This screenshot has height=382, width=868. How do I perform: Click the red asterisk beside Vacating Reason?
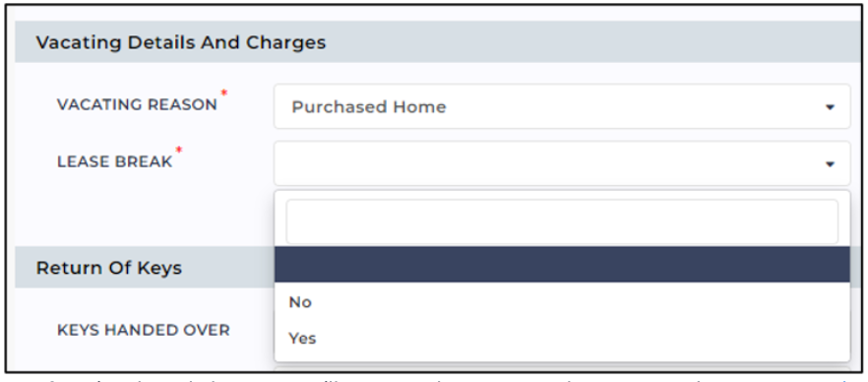(224, 93)
